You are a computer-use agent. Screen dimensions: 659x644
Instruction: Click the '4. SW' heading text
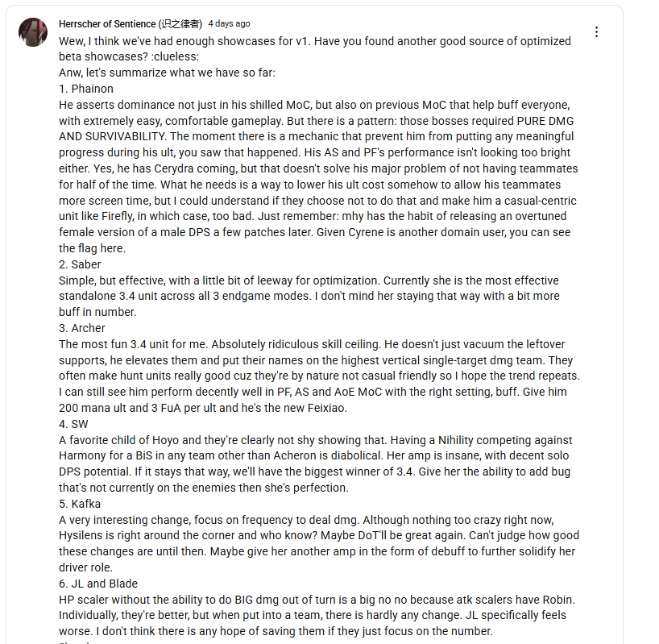[73, 424]
